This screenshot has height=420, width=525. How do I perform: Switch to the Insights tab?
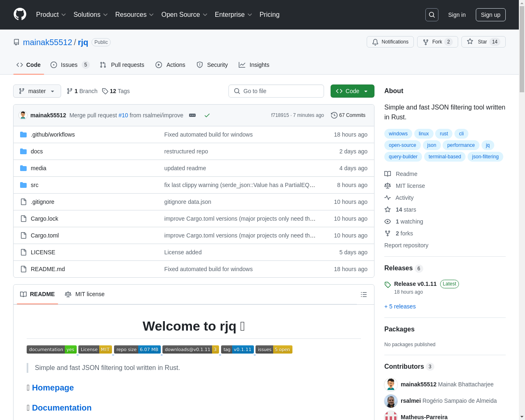(254, 65)
